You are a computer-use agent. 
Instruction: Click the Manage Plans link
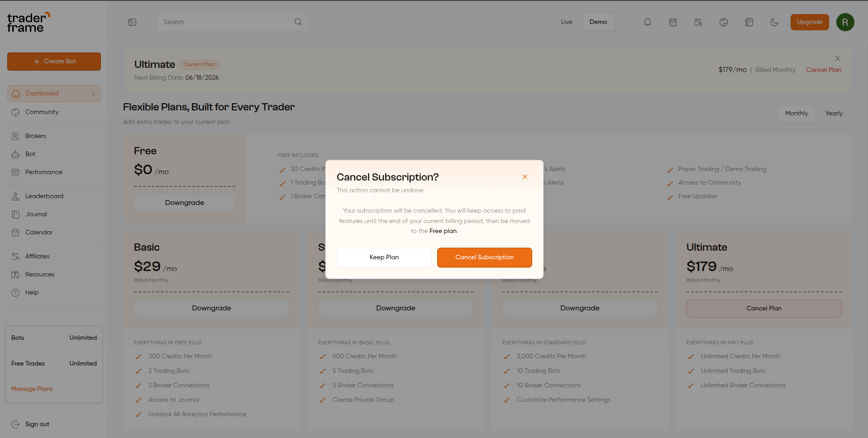(x=32, y=389)
